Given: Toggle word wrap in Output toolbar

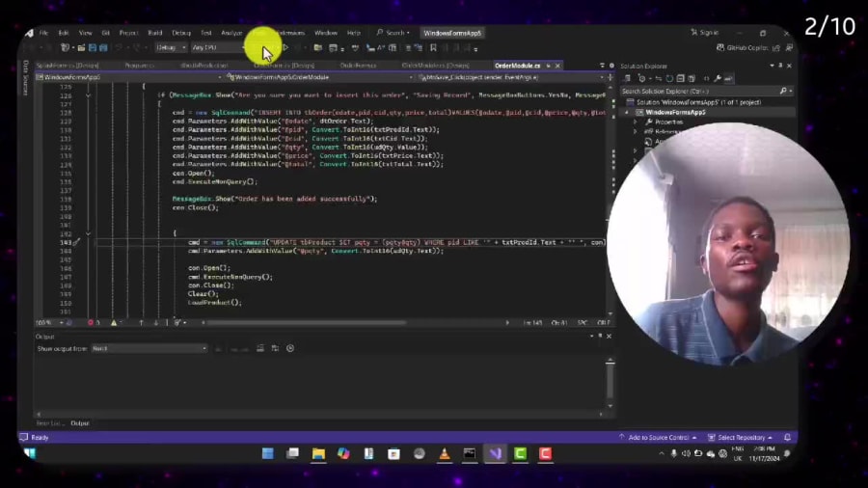Looking at the screenshot, I should pos(275,348).
